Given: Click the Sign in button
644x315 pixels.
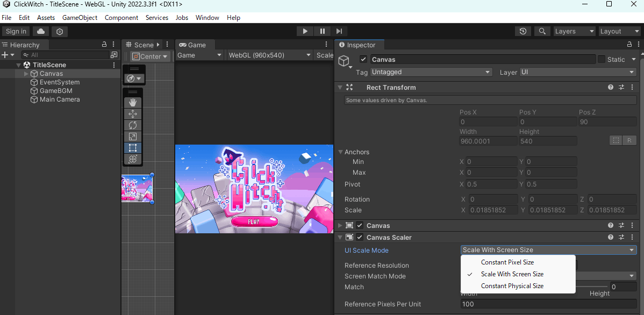Looking at the screenshot, I should click(x=16, y=31).
